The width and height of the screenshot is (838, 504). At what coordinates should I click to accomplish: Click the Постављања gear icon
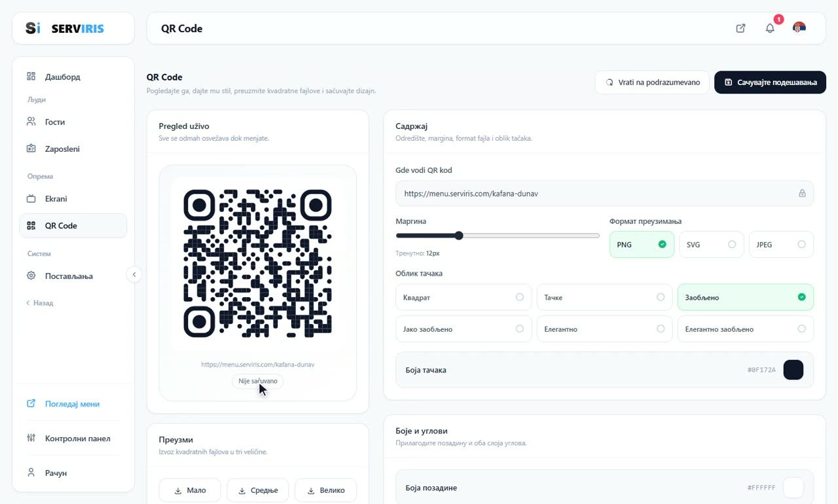point(31,276)
